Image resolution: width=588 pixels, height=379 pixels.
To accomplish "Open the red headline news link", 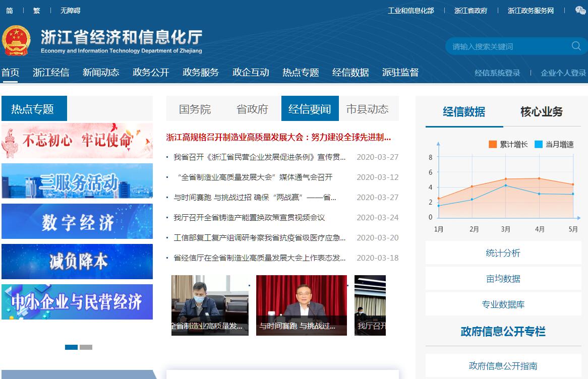I will click(x=278, y=137).
